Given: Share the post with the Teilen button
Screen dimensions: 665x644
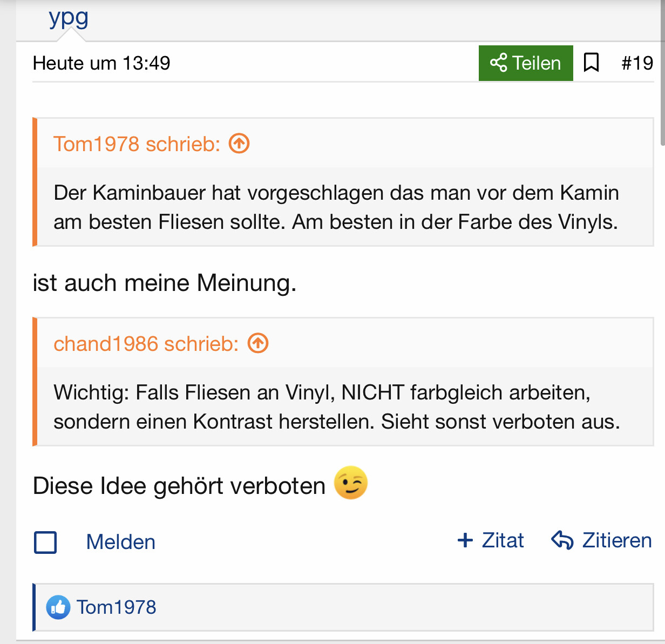Looking at the screenshot, I should 525,63.
